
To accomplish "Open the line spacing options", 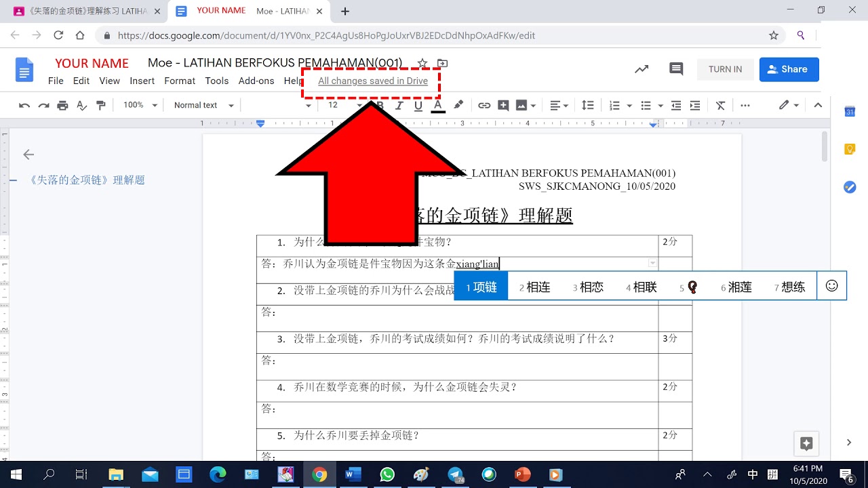I will pyautogui.click(x=588, y=105).
